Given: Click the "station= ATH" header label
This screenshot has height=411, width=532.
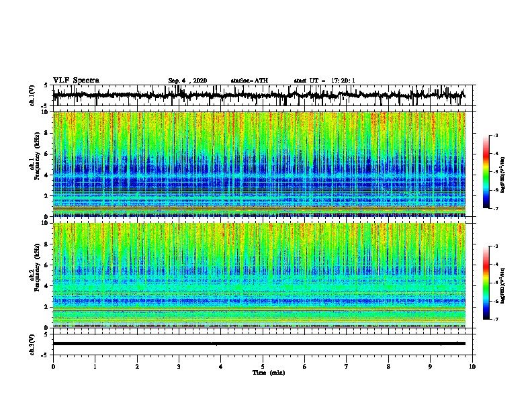Looking at the screenshot, I should [x=249, y=81].
